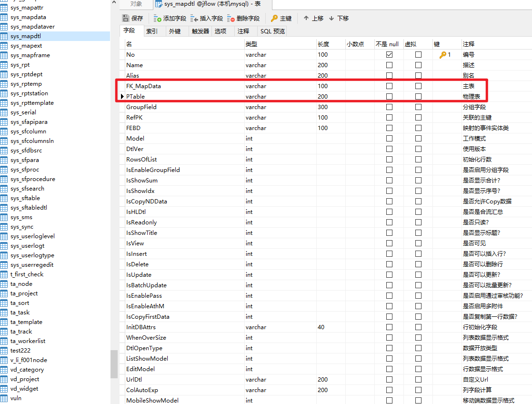
Task: Toggle Not Null checkbox for UrlDtl field
Action: pos(389,380)
